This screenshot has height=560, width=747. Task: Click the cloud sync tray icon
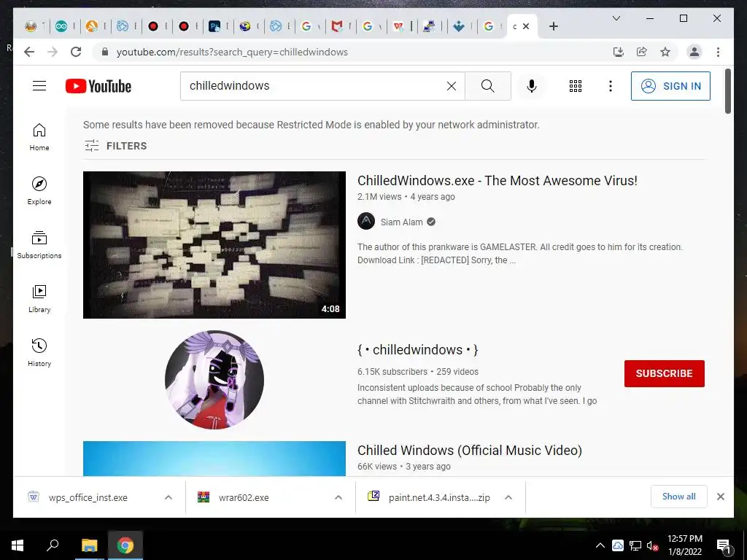click(618, 545)
